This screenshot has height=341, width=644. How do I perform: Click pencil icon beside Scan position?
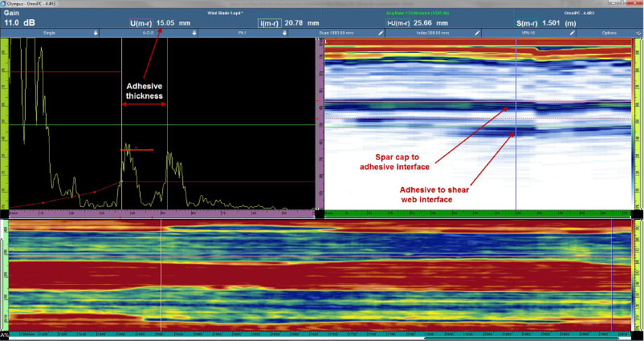381,33
